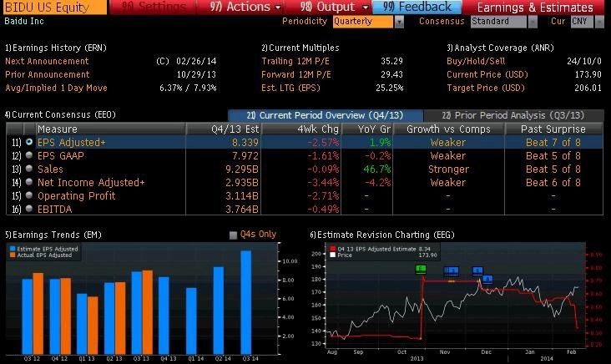Click blue Estimate EPS Adjusted legend swatch

pyautogui.click(x=13, y=249)
